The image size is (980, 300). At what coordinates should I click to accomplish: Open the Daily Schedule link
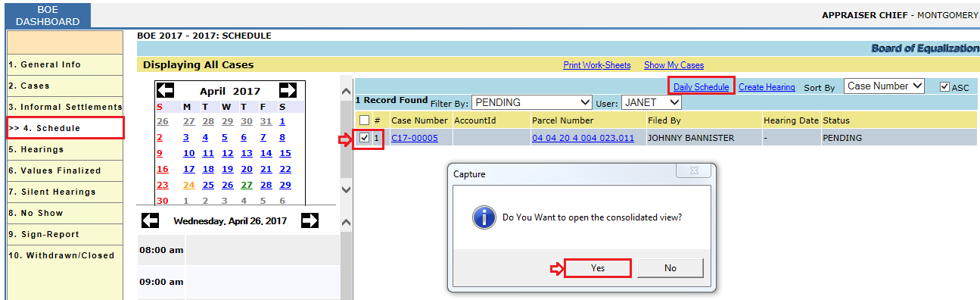[702, 87]
